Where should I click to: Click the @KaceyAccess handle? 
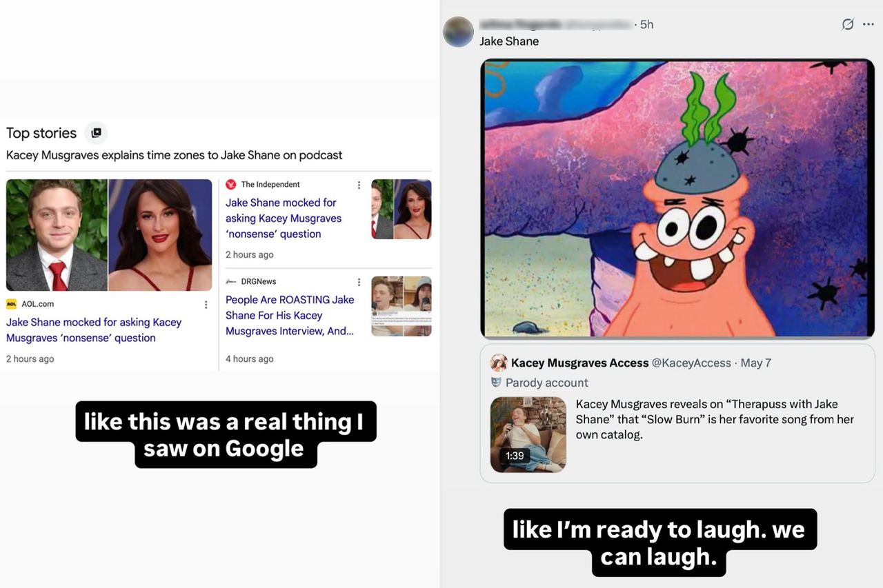(x=691, y=363)
